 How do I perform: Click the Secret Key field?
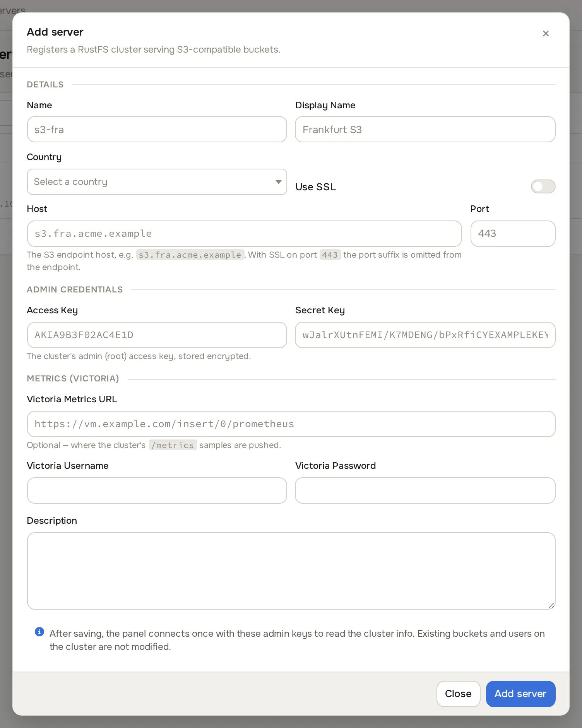[x=425, y=335]
